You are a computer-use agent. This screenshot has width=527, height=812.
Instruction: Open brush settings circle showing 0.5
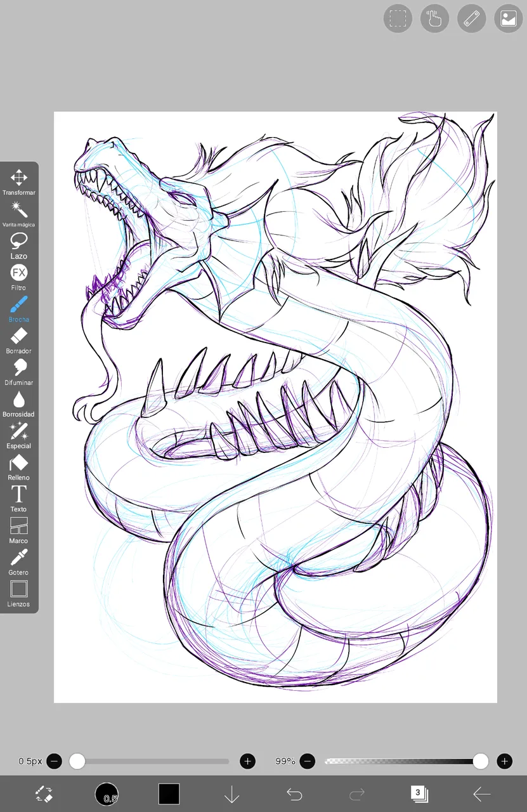pos(107,794)
